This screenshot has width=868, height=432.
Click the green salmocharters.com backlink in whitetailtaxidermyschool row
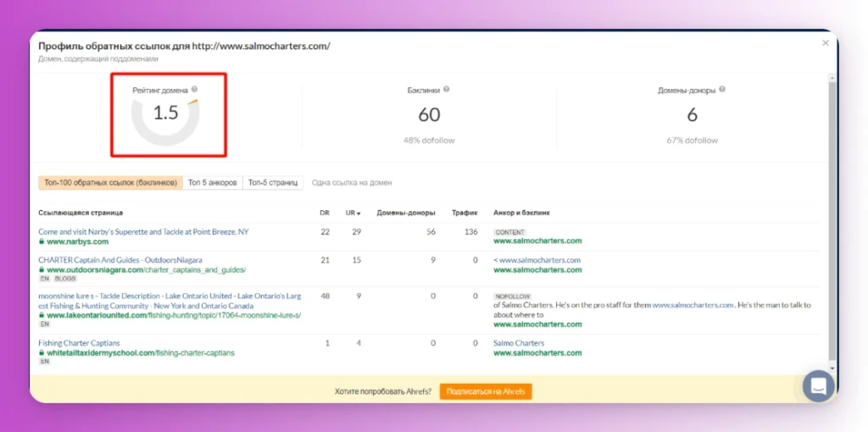537,352
